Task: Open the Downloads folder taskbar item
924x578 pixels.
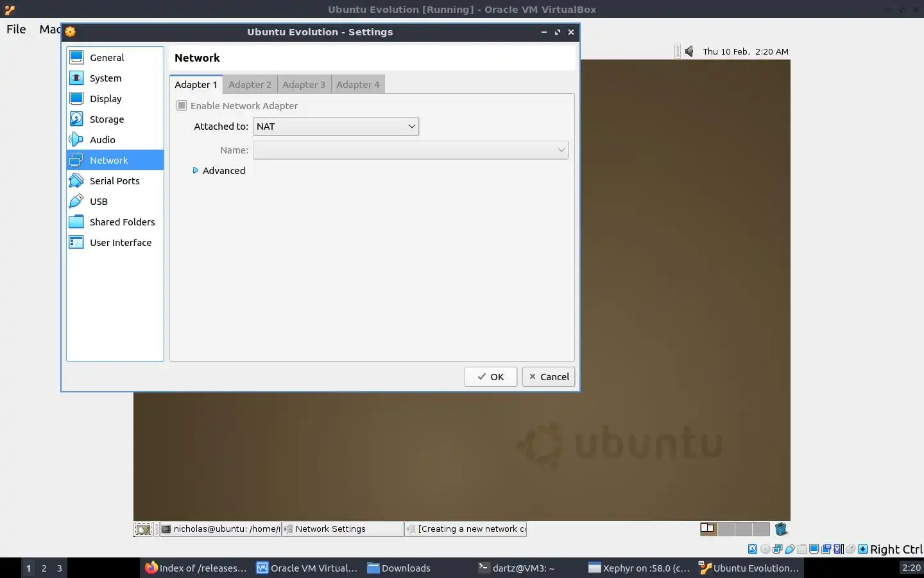Action: 419,568
